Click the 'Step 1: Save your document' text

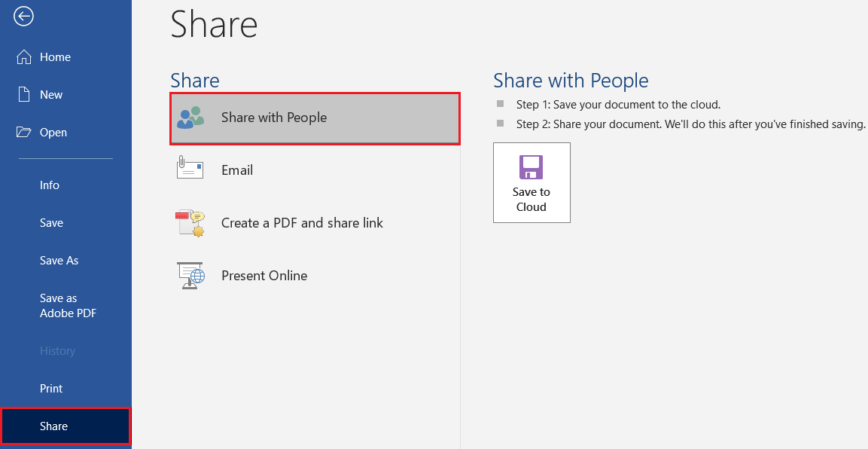[618, 105]
